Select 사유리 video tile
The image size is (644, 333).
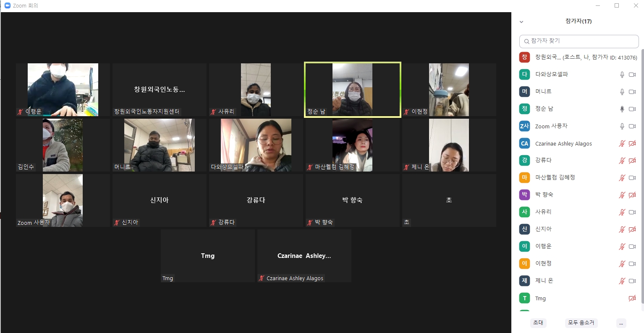256,90
